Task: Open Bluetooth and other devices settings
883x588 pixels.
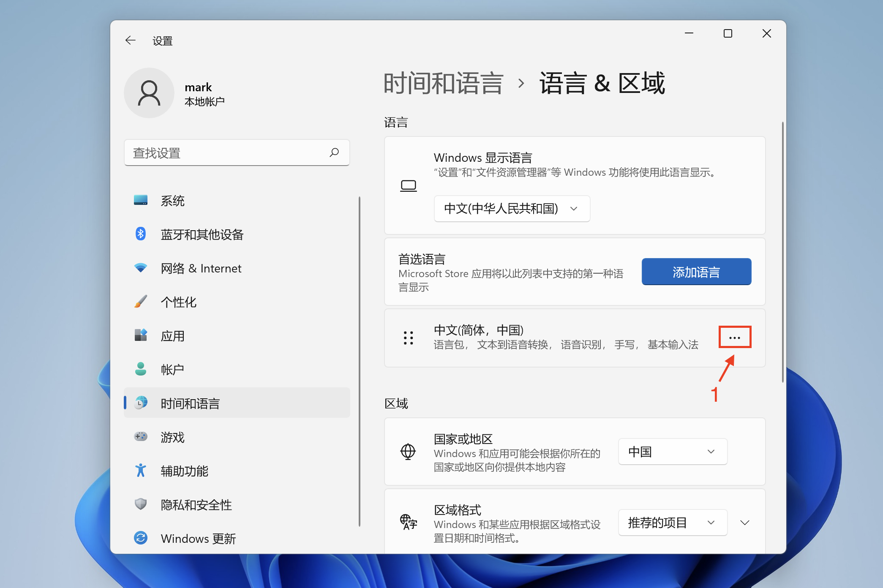Action: click(x=202, y=234)
